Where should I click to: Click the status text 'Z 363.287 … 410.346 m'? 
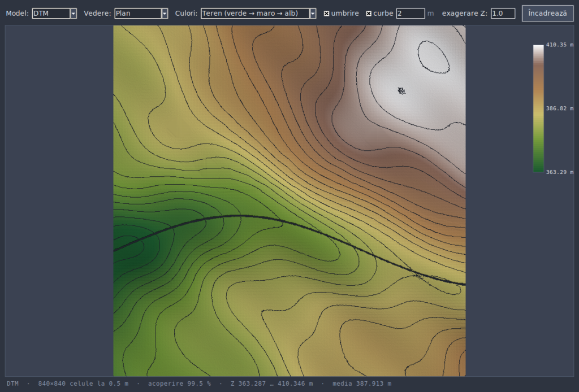click(x=272, y=384)
